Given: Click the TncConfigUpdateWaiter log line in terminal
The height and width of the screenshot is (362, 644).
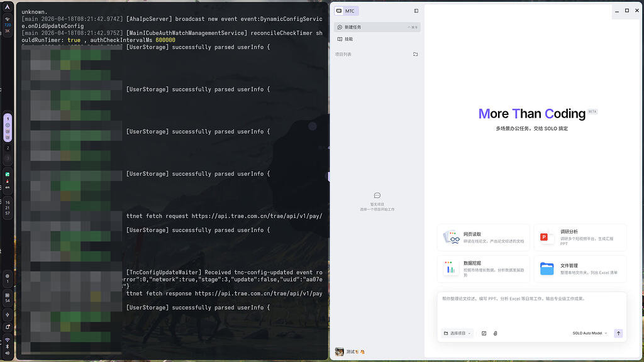Looking at the screenshot, I should pyautogui.click(x=225, y=272).
